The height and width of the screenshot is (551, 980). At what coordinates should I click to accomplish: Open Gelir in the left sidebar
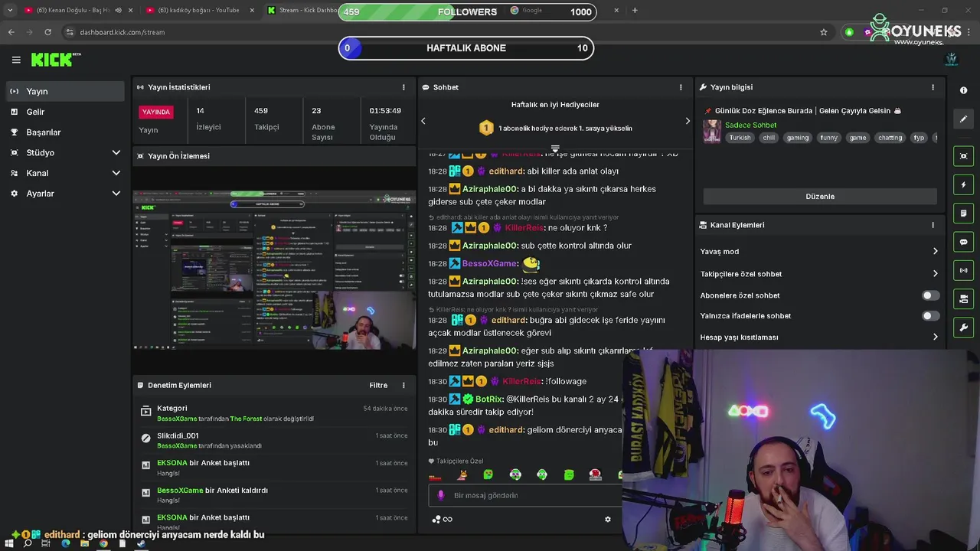coord(65,112)
